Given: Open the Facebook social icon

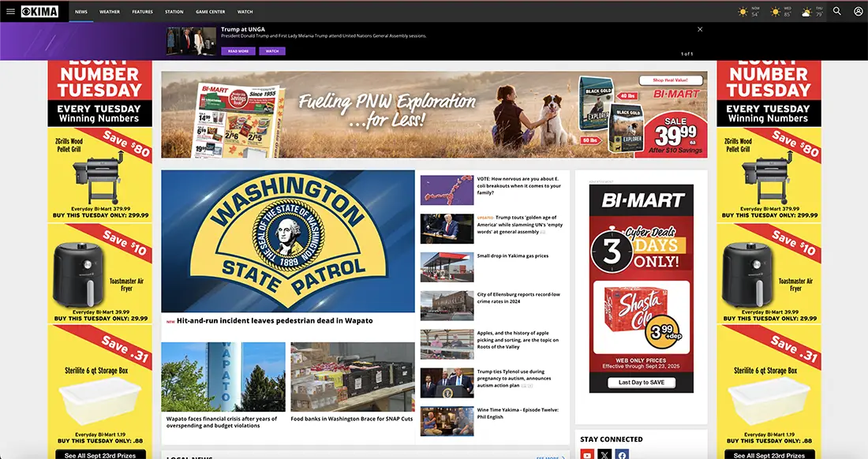Looking at the screenshot, I should coord(623,454).
